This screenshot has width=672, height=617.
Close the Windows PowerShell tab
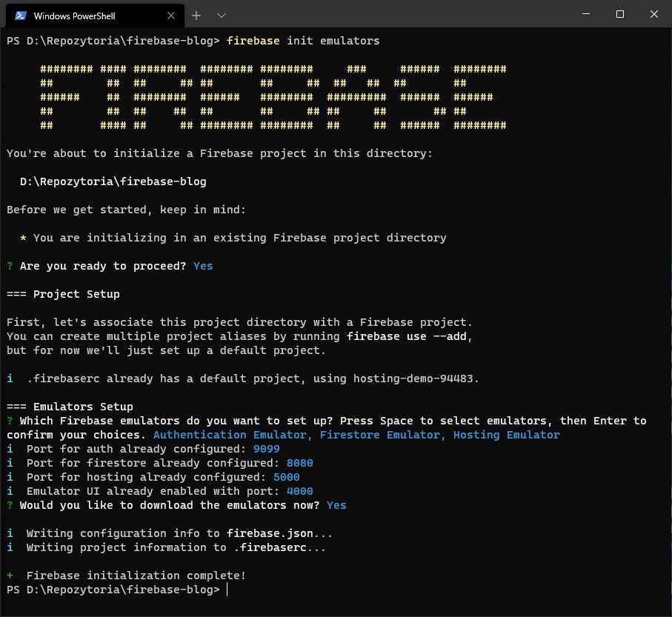point(170,16)
